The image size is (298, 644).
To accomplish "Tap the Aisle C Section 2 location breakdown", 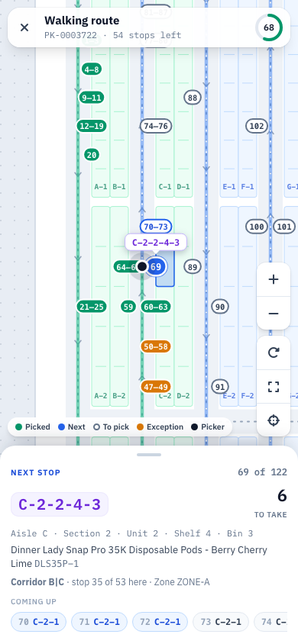I will click(x=132, y=533).
